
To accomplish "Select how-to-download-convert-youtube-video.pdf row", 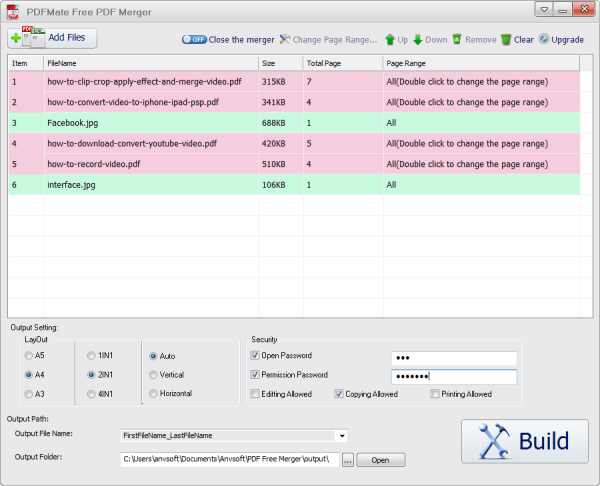I will (294, 144).
